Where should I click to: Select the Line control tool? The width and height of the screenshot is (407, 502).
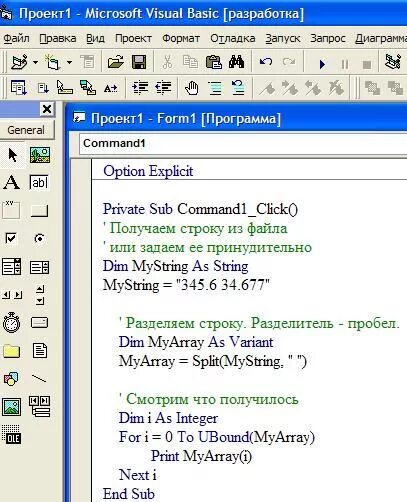[39, 379]
